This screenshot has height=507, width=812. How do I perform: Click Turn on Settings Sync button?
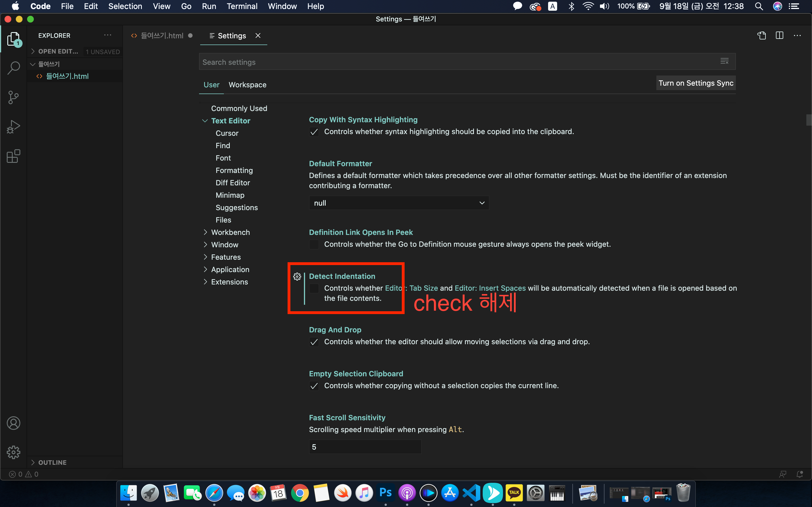(x=696, y=83)
